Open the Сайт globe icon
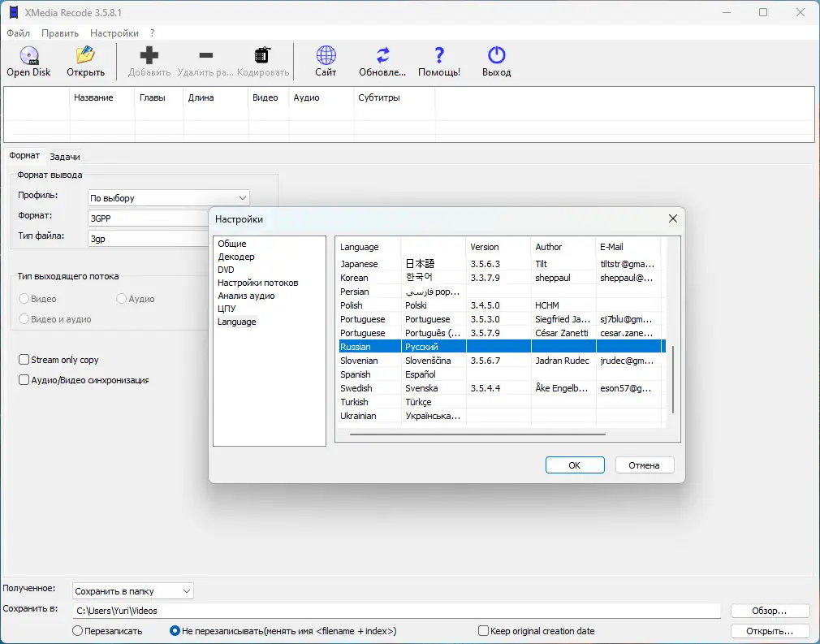 point(326,56)
